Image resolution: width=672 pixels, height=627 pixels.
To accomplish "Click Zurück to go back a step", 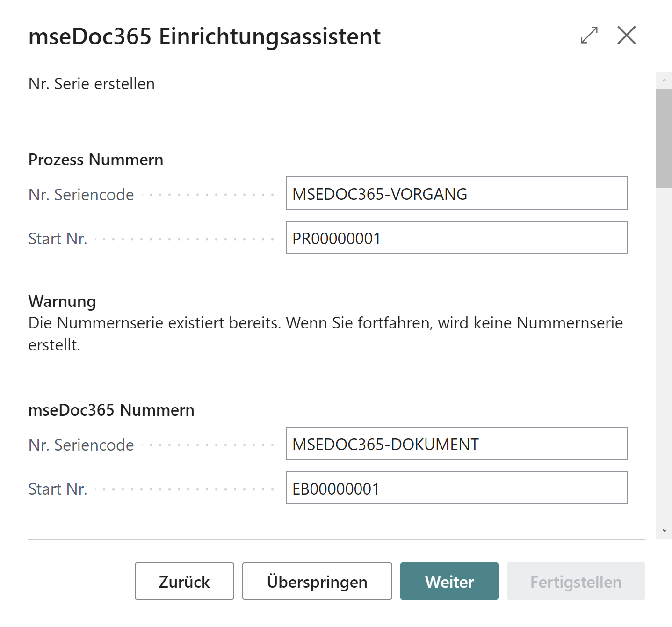I will tap(184, 581).
